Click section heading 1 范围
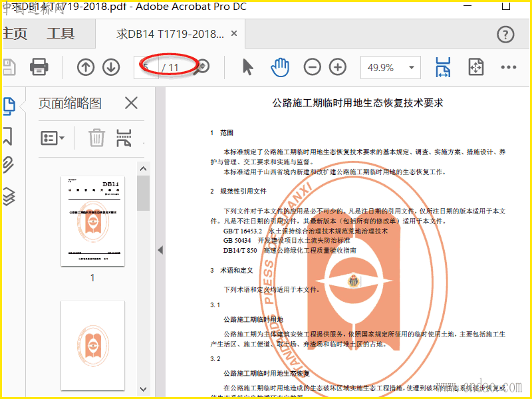The height and width of the screenshot is (399, 532). click(x=222, y=132)
